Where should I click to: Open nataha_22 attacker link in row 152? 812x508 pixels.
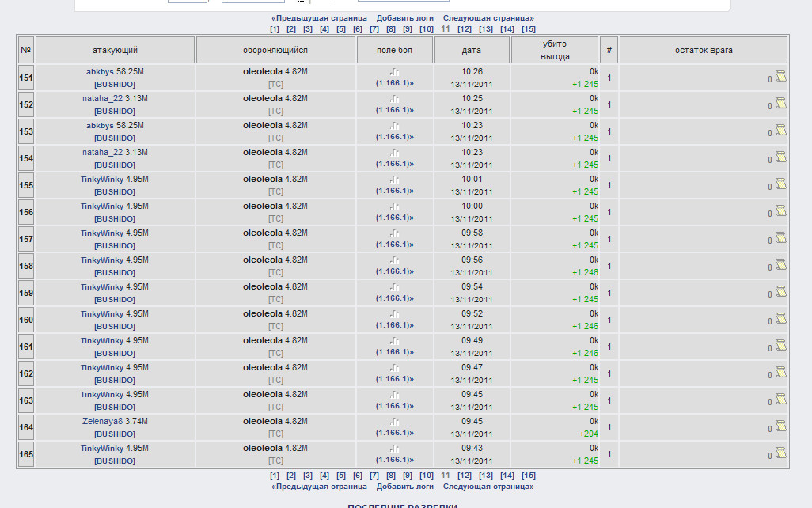(x=103, y=99)
